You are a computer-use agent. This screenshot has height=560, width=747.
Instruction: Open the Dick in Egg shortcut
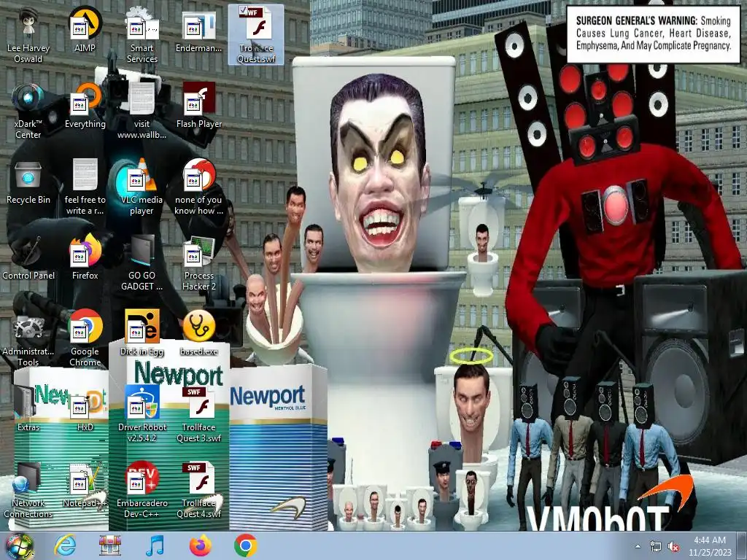[142, 333]
